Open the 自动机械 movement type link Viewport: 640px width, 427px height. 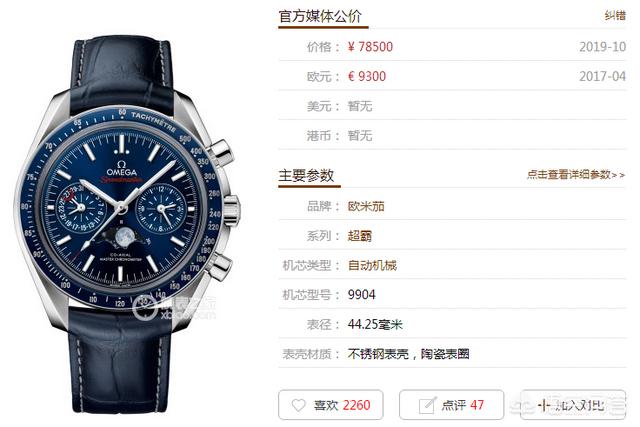point(372,265)
